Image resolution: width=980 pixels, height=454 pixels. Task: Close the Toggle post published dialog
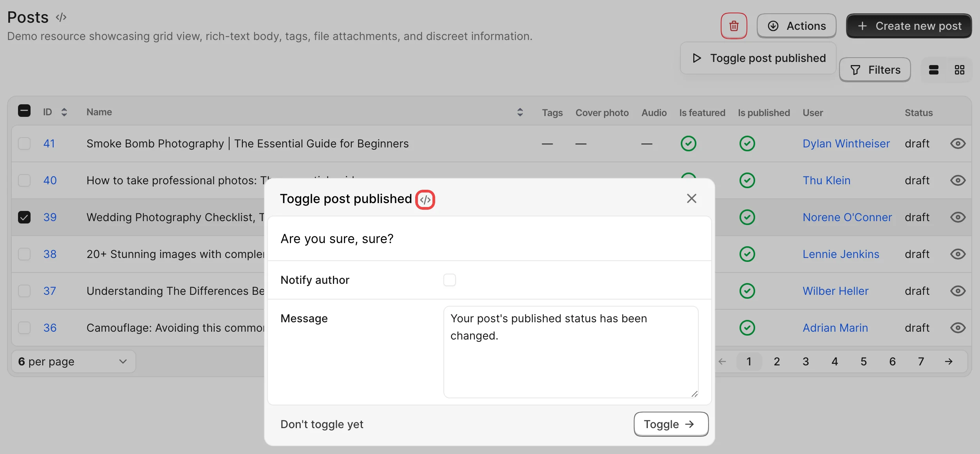[692, 198]
